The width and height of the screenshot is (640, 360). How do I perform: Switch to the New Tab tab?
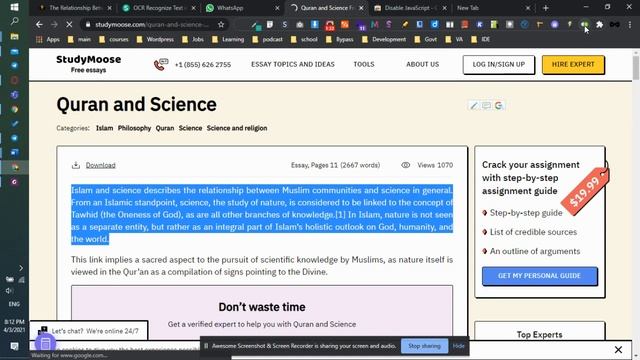[493, 8]
